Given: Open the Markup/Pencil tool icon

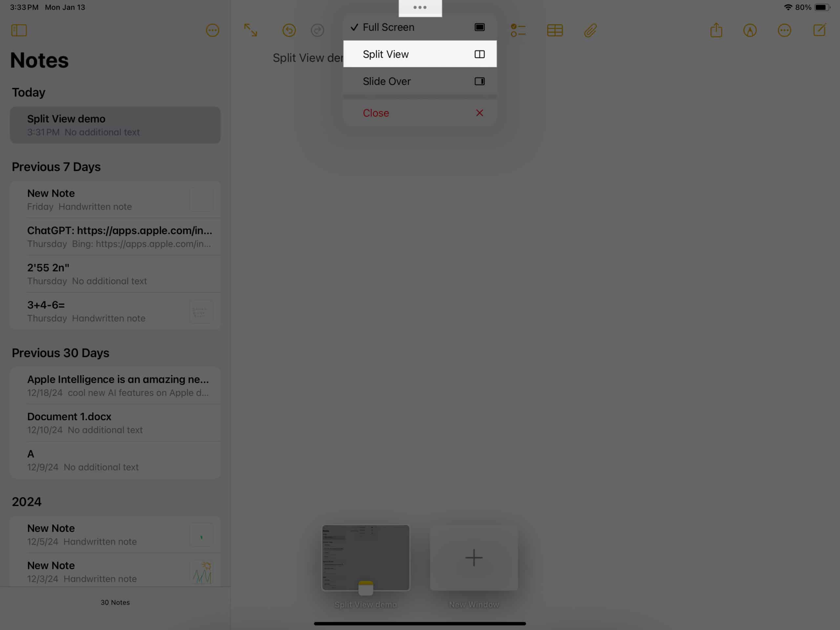Looking at the screenshot, I should (x=750, y=30).
